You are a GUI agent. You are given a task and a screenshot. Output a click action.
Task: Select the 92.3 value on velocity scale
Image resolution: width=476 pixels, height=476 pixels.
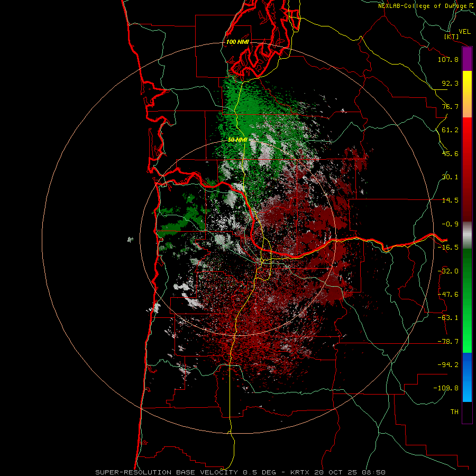(x=450, y=83)
